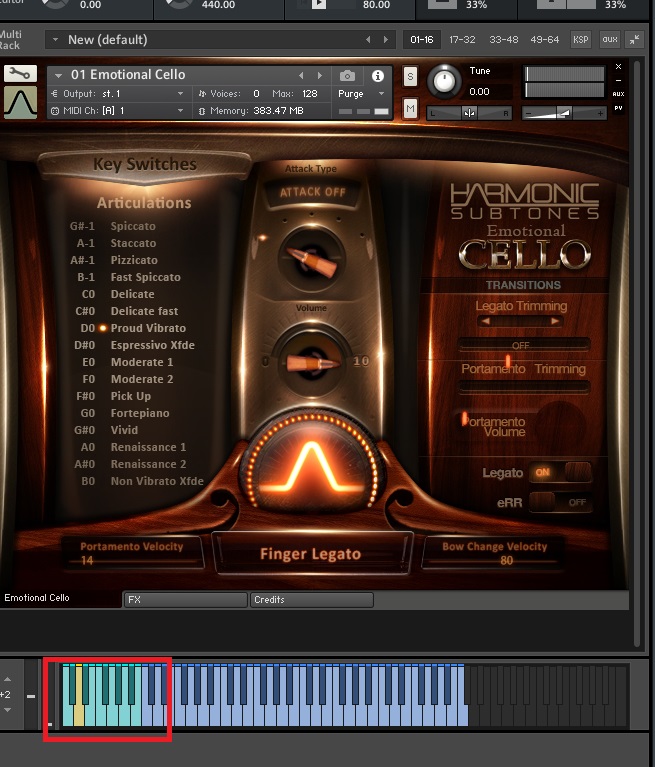Select the Proud Vibrato articulation

(148, 328)
